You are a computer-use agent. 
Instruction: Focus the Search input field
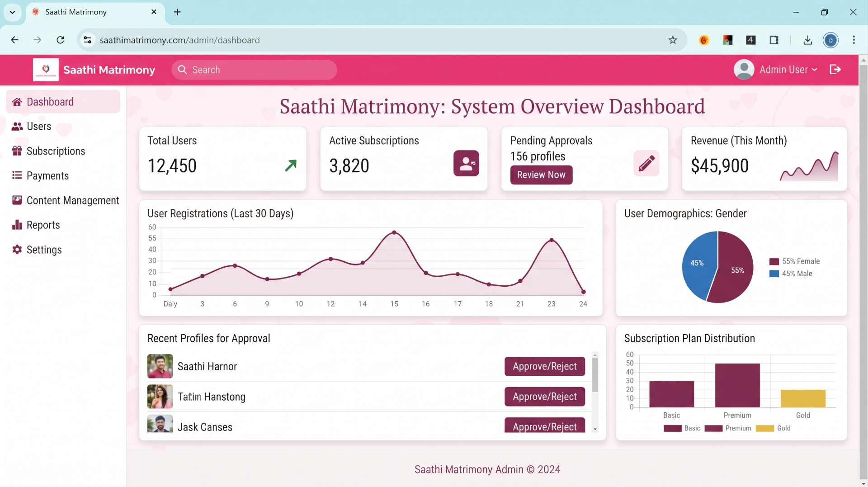(x=254, y=70)
